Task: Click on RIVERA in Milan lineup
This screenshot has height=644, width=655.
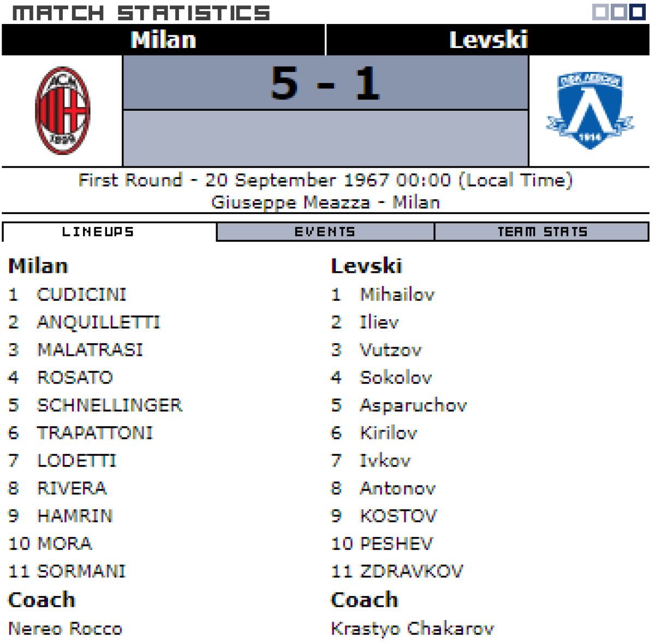Action: pos(72,488)
